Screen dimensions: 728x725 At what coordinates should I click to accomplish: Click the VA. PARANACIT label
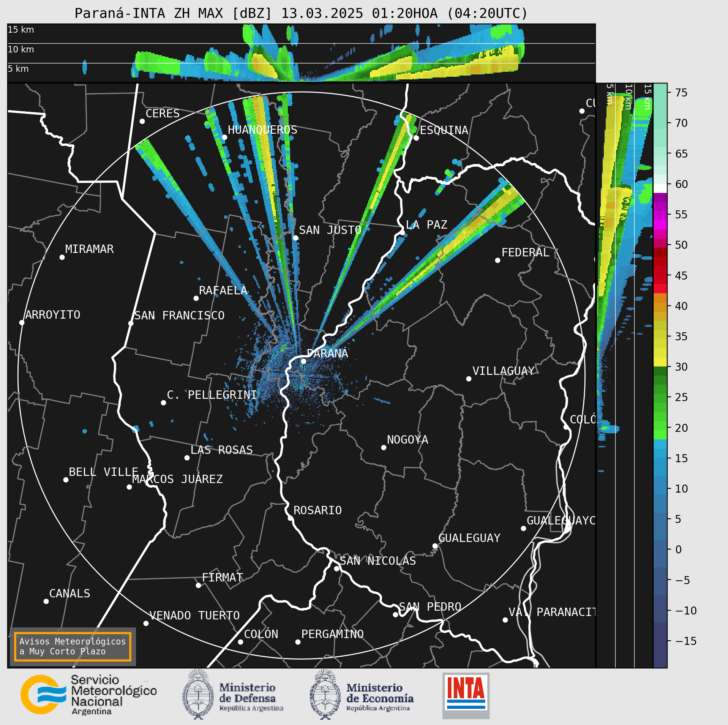pos(552,612)
